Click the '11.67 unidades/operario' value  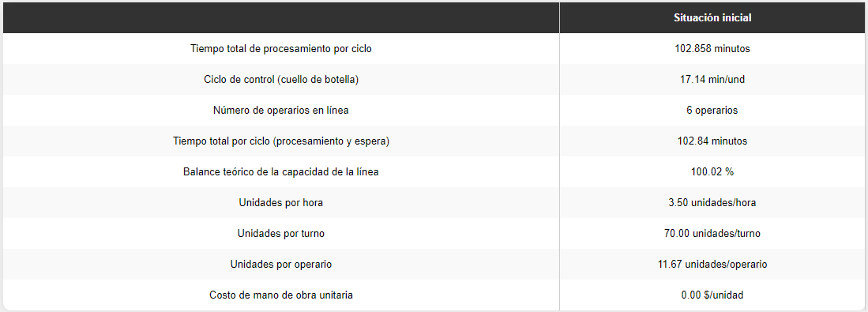click(712, 265)
